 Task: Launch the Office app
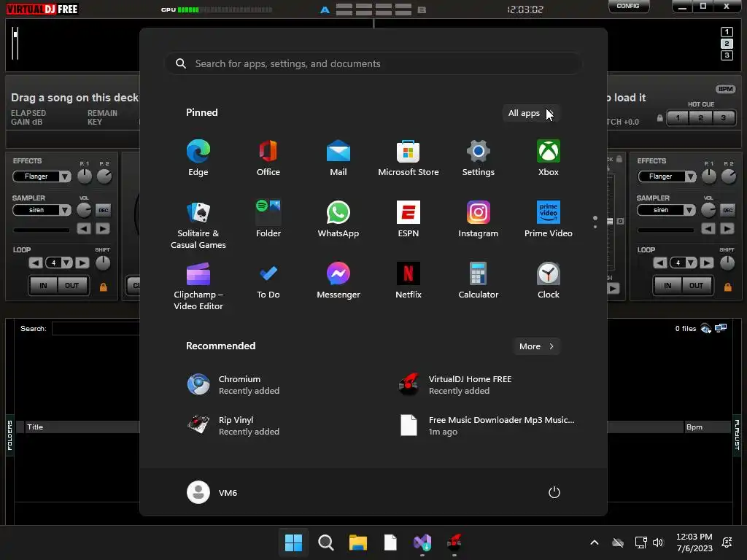point(268,158)
